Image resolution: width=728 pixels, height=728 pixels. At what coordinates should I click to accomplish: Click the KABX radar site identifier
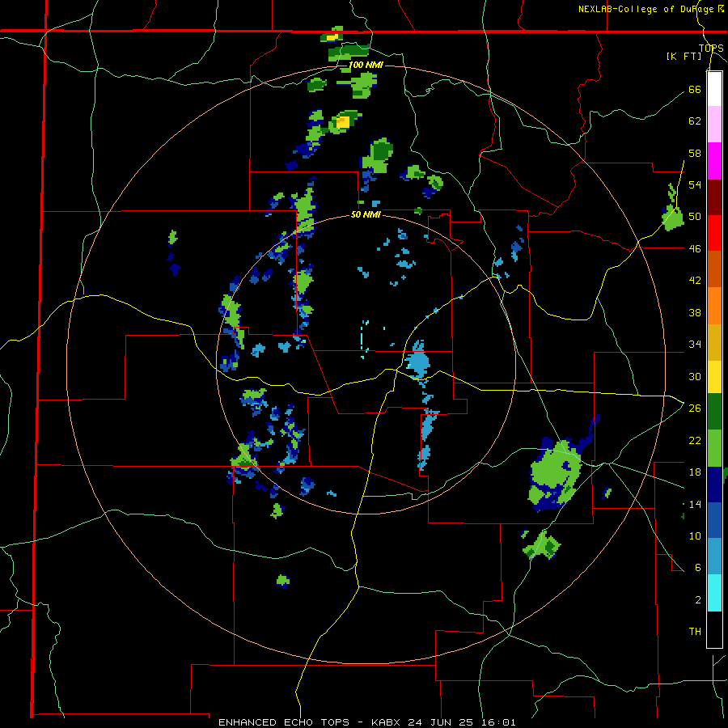[x=387, y=722]
